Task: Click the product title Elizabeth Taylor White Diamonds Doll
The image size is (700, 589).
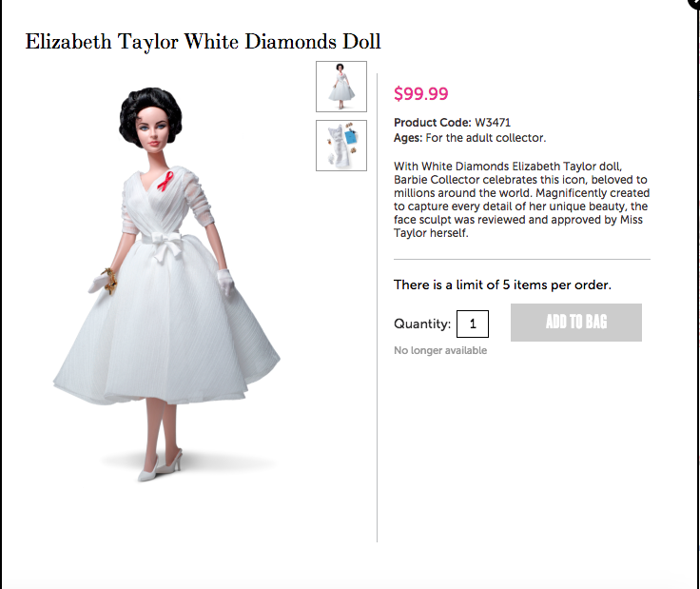Action: coord(204,42)
